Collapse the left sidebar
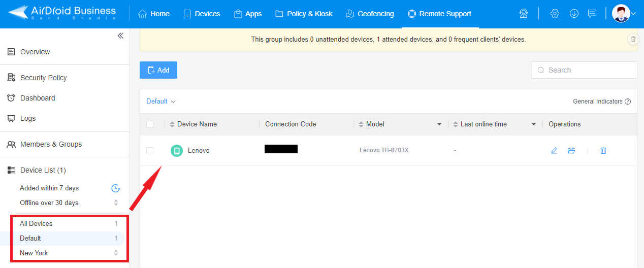The image size is (644, 268). click(x=120, y=36)
